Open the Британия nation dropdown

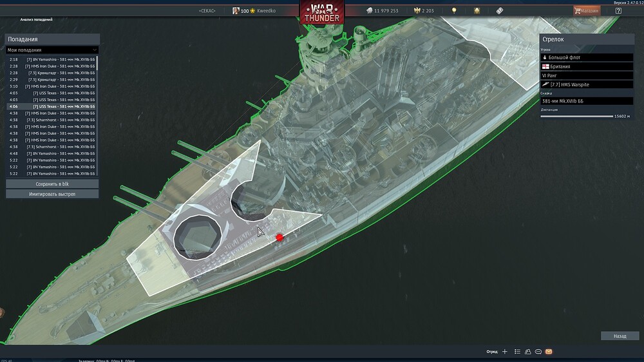tap(587, 66)
